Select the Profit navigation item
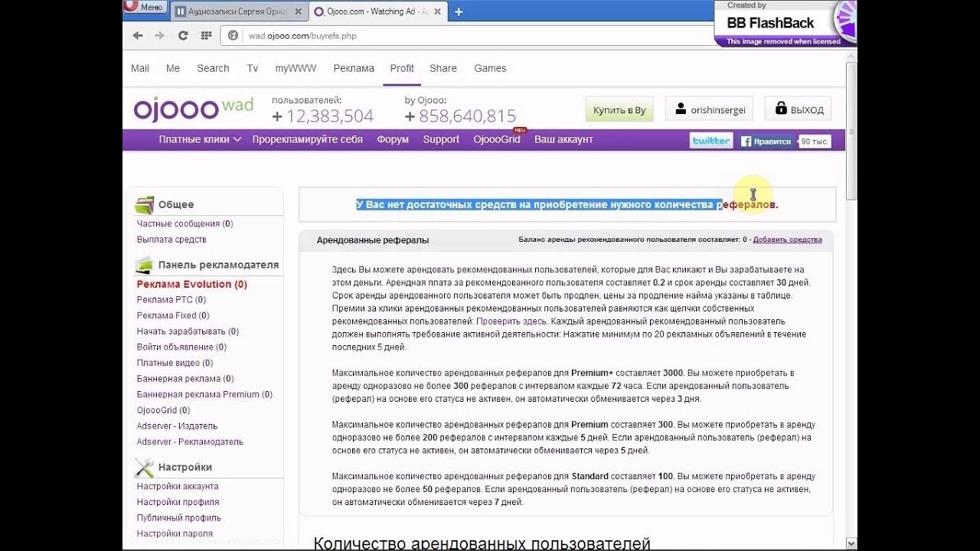The width and height of the screenshot is (980, 551). [402, 68]
